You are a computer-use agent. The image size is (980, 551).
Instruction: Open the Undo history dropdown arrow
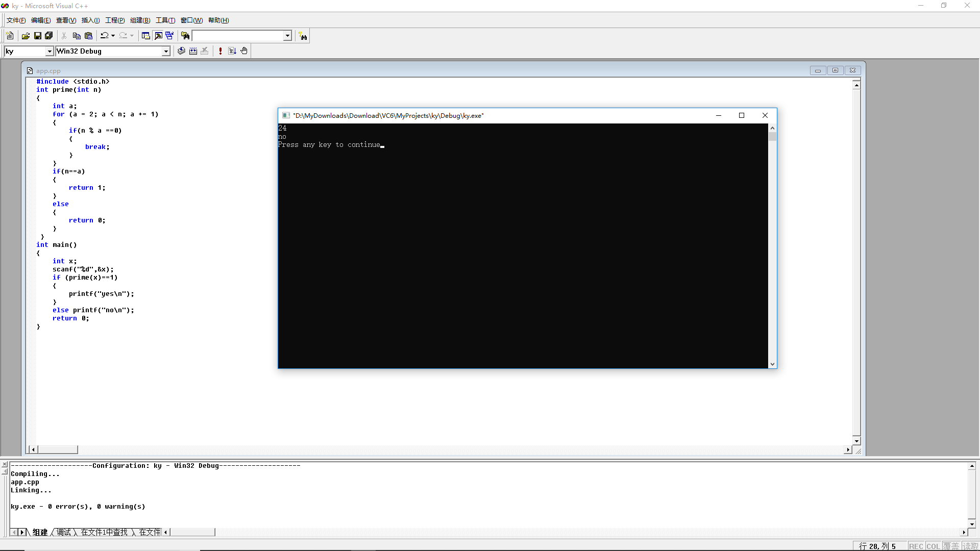(113, 36)
